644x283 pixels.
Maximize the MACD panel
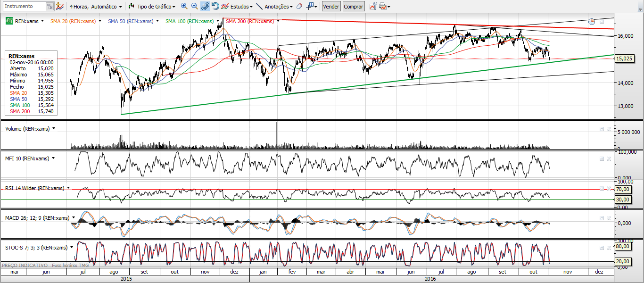pyautogui.click(x=602, y=218)
